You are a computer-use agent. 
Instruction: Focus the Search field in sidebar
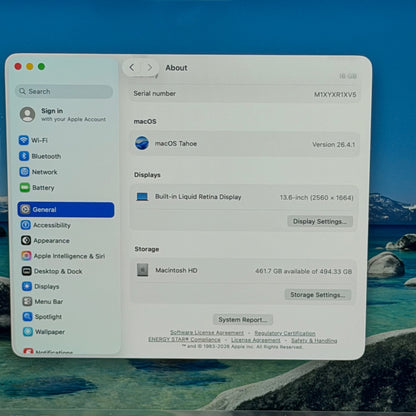point(64,91)
